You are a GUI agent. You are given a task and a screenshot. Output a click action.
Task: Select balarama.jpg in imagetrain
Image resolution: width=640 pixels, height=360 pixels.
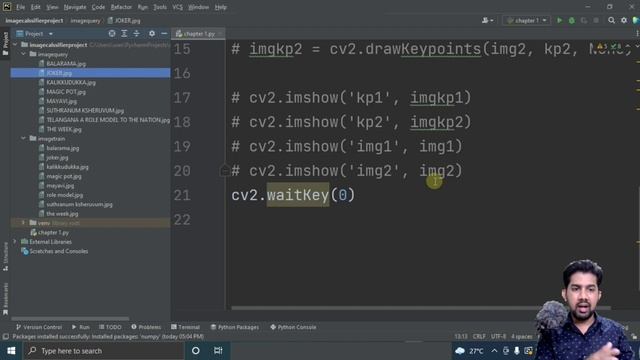pos(62,148)
